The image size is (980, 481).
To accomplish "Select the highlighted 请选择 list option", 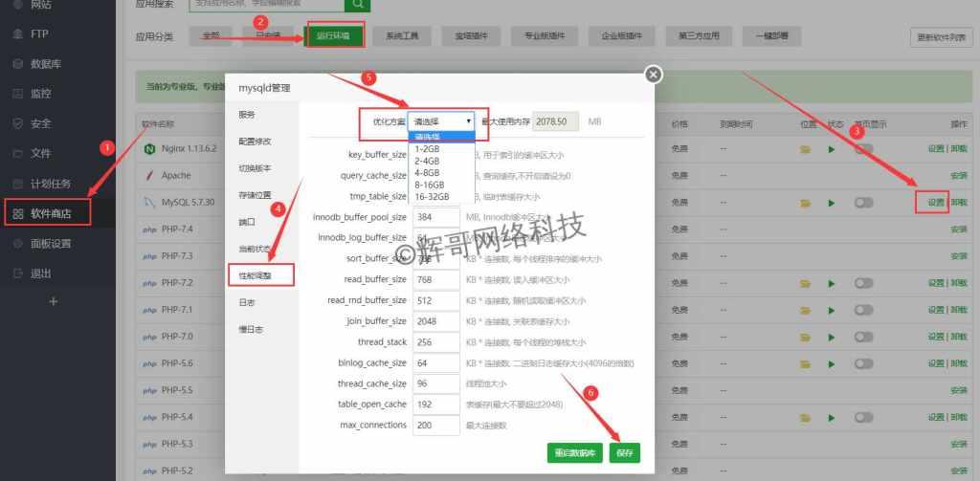I will click(x=441, y=138).
